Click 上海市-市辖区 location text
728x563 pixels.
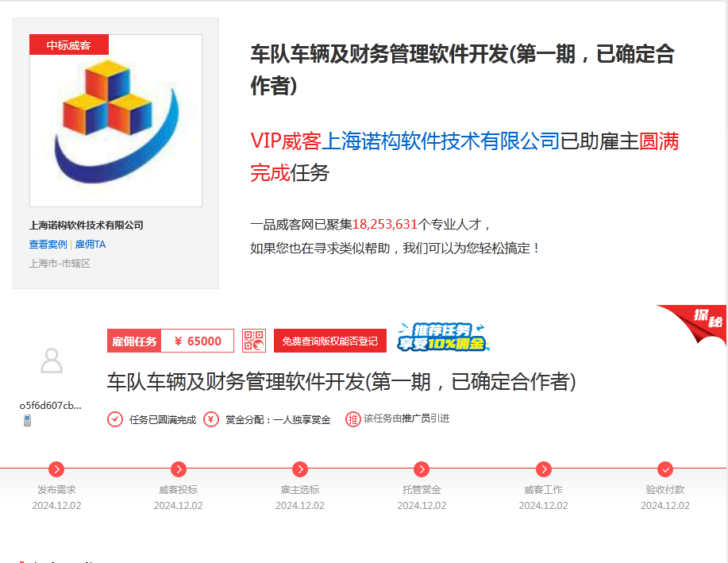[60, 264]
